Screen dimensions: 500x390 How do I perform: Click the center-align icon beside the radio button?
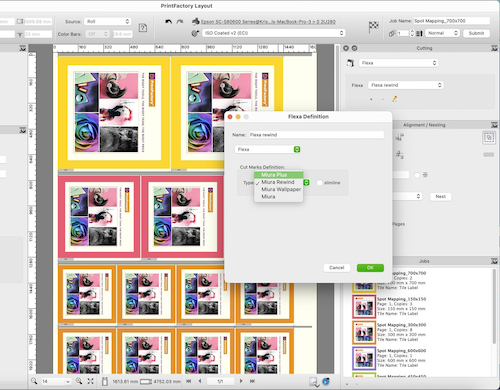coord(425,175)
